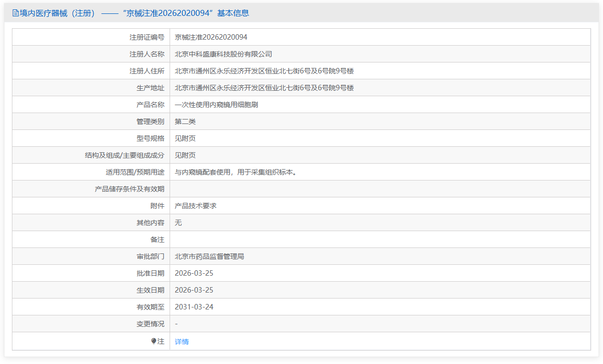Click the 注册证编号 label cell
This screenshot has height=364, width=603.
pyautogui.click(x=91, y=37)
